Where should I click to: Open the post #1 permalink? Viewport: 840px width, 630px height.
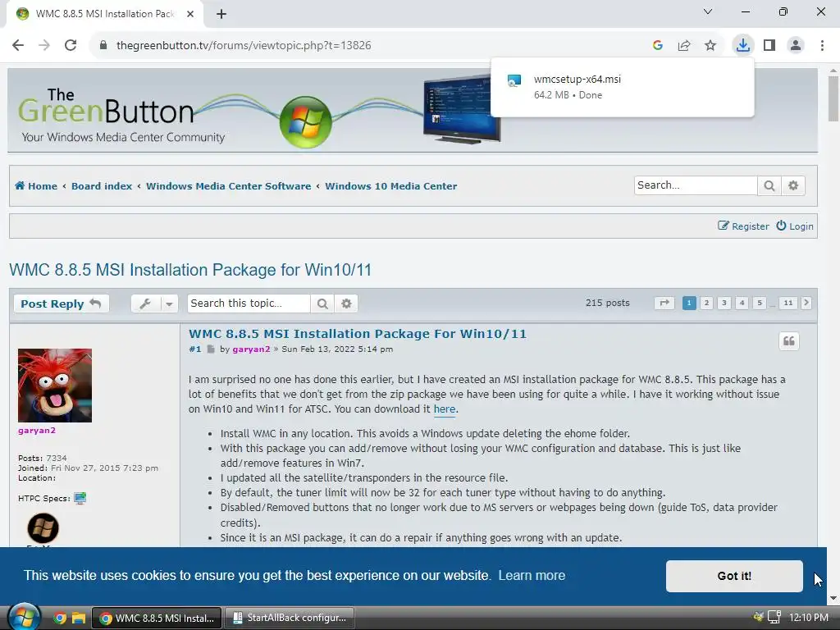(195, 349)
